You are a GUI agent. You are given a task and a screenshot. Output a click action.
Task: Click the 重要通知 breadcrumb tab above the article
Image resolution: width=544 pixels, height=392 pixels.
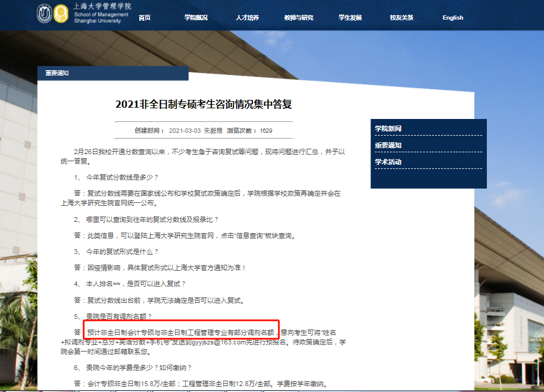(57, 72)
